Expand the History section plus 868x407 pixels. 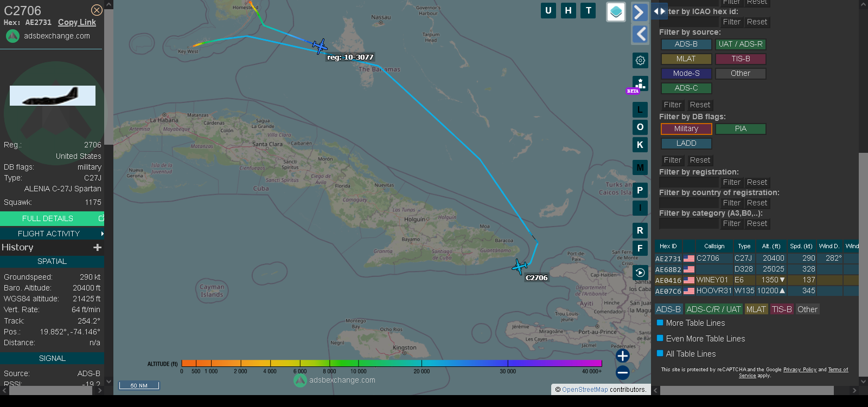98,247
